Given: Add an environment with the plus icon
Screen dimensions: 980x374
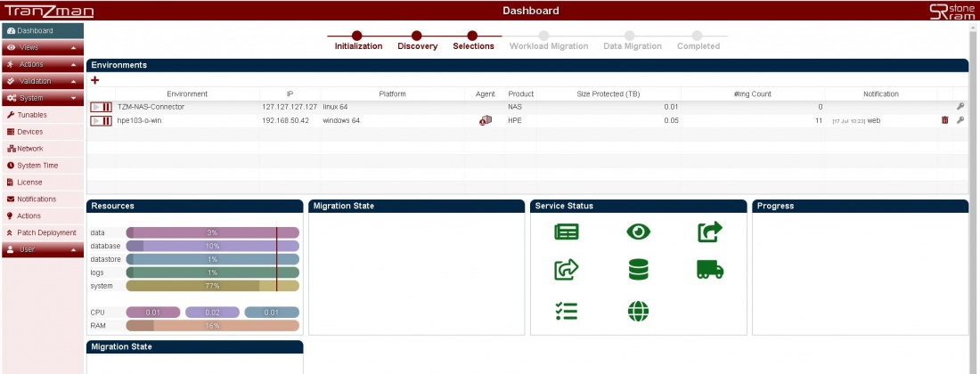Looking at the screenshot, I should 95,80.
